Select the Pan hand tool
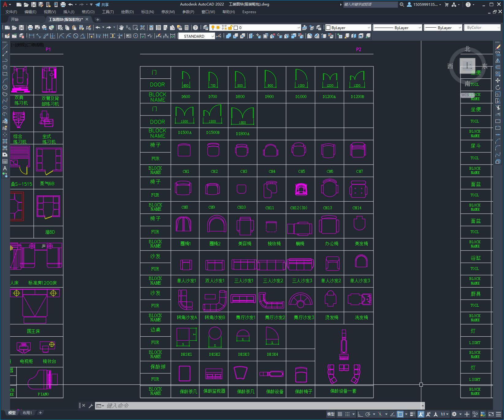Viewport: 504px width, 420px height. tap(121, 28)
